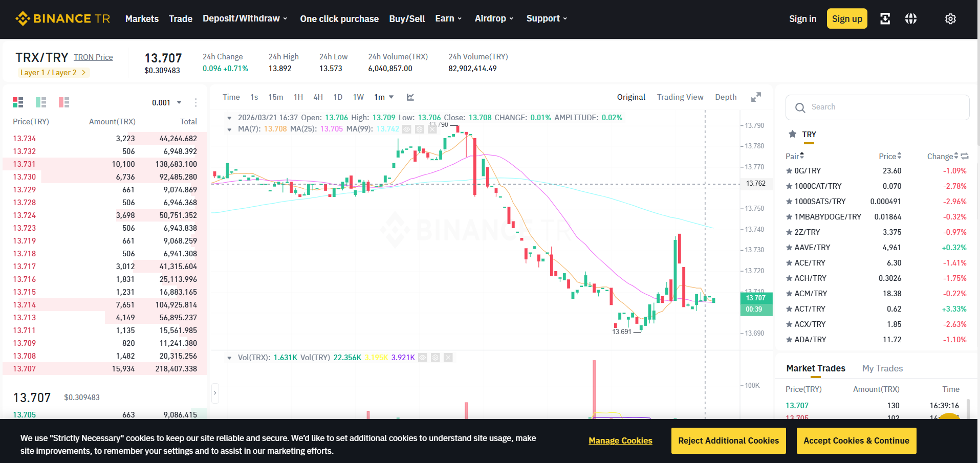Open the chart indicators icon
This screenshot has width=980, height=463.
410,97
